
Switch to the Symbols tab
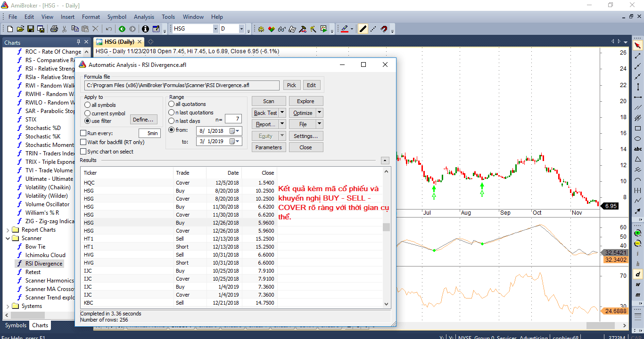pyautogui.click(x=16, y=325)
